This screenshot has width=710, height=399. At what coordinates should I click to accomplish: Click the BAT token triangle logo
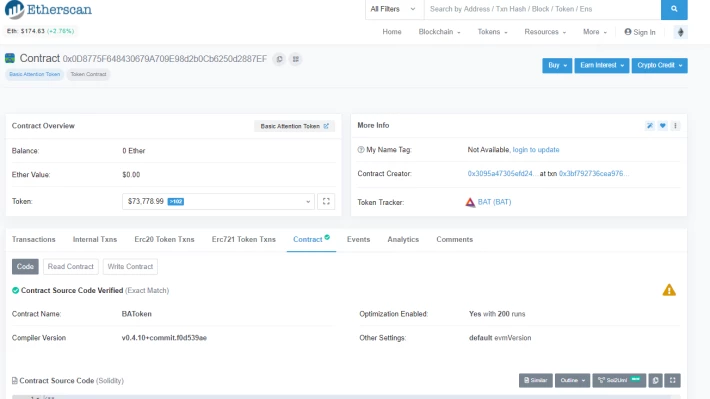470,202
